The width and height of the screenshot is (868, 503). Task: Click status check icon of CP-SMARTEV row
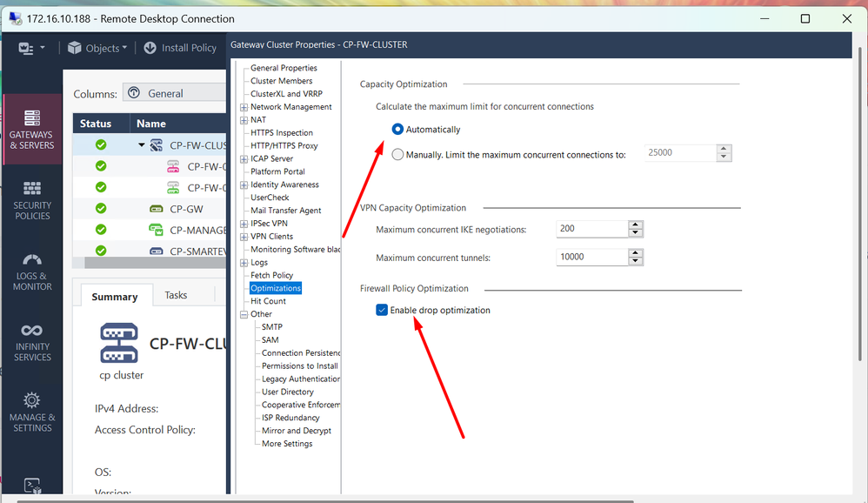coord(101,251)
